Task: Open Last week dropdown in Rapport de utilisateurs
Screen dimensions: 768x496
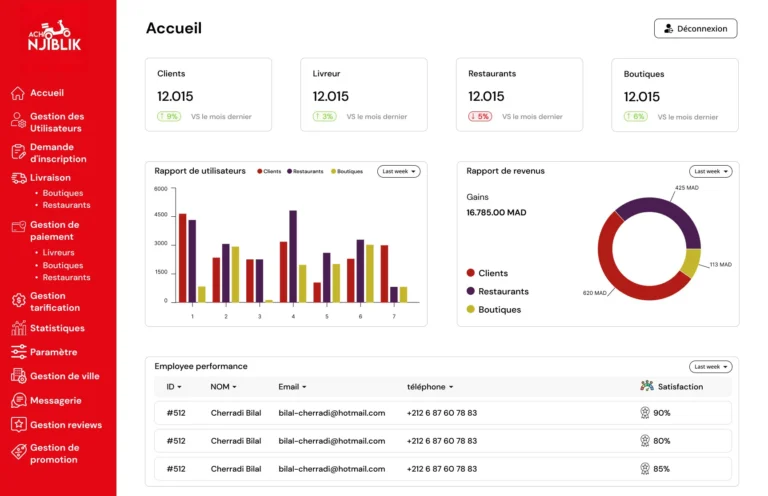Action: coord(399,171)
